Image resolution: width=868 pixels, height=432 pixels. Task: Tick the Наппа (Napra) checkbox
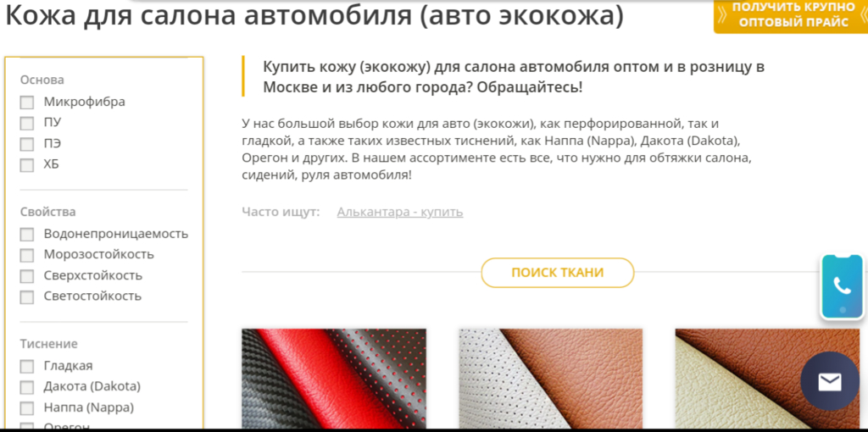click(27, 408)
